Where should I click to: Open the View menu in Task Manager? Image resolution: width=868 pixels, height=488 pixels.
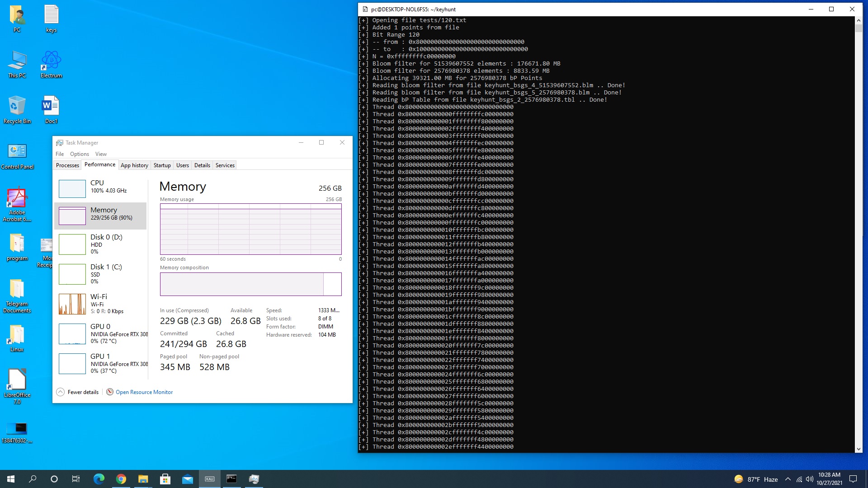tap(101, 154)
